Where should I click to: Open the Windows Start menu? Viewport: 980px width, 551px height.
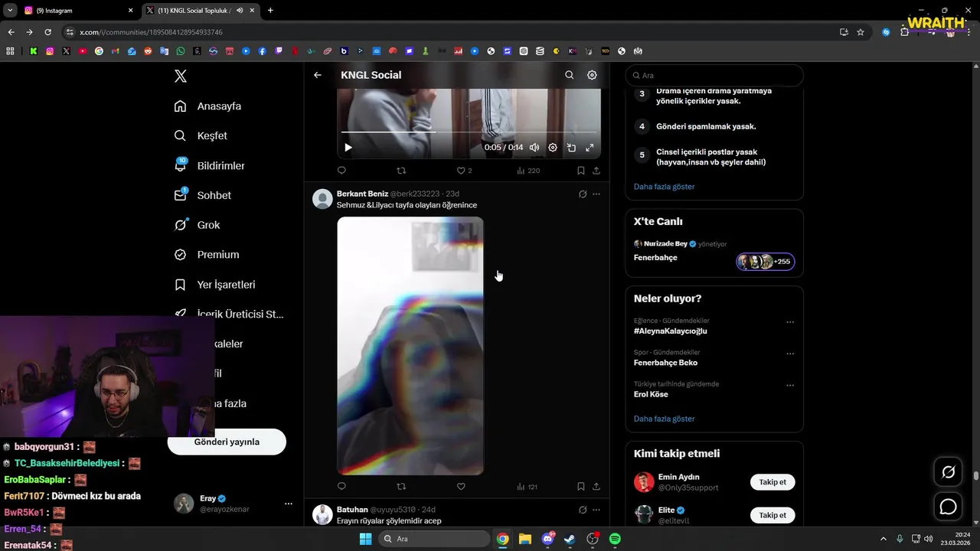[365, 539]
